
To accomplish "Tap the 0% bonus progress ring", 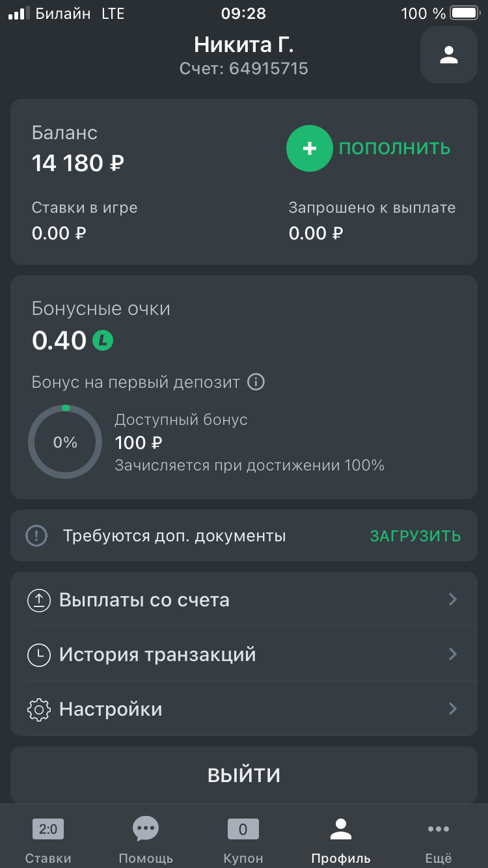I will tap(65, 442).
